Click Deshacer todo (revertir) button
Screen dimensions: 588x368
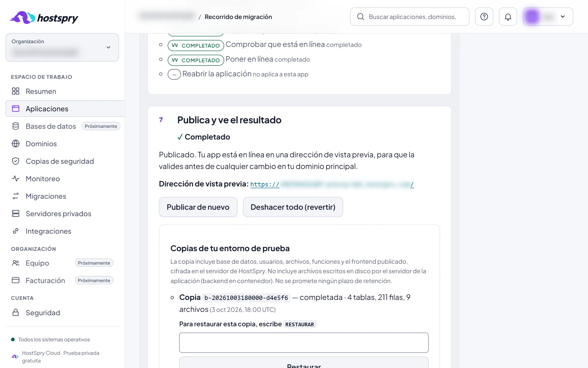[293, 207]
